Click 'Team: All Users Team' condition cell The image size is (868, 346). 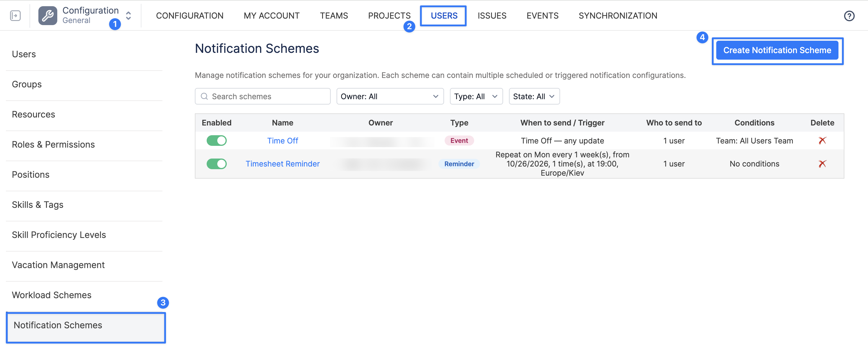(754, 141)
